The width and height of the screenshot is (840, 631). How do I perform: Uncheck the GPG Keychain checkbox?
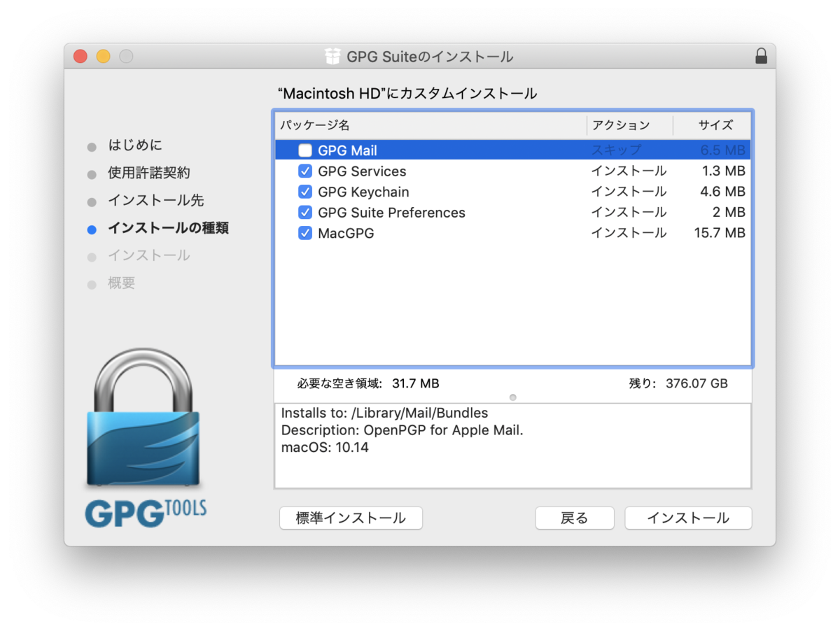pyautogui.click(x=305, y=192)
